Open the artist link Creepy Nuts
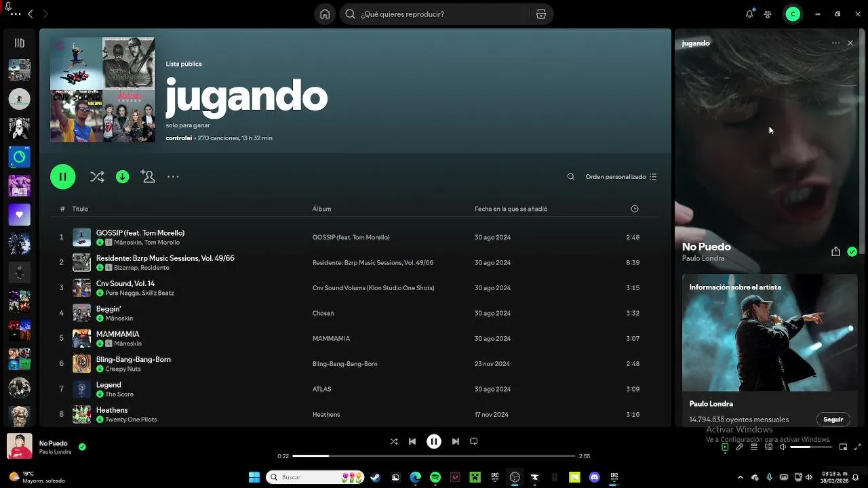868x488 pixels. 123,369
